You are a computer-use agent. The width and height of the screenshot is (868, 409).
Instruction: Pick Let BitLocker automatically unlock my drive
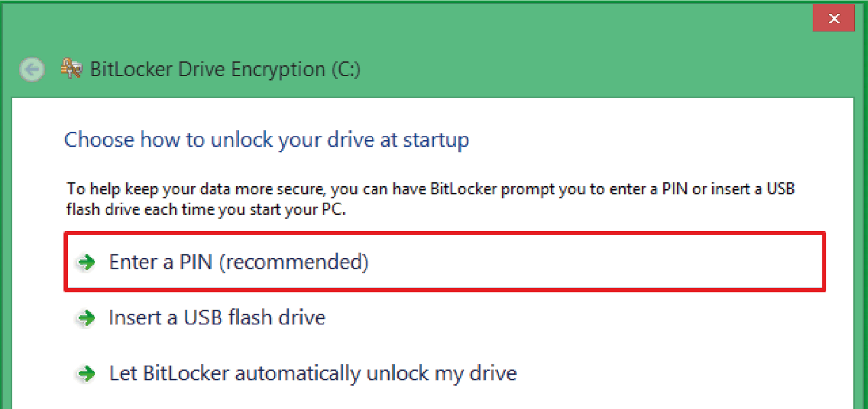pyautogui.click(x=313, y=373)
